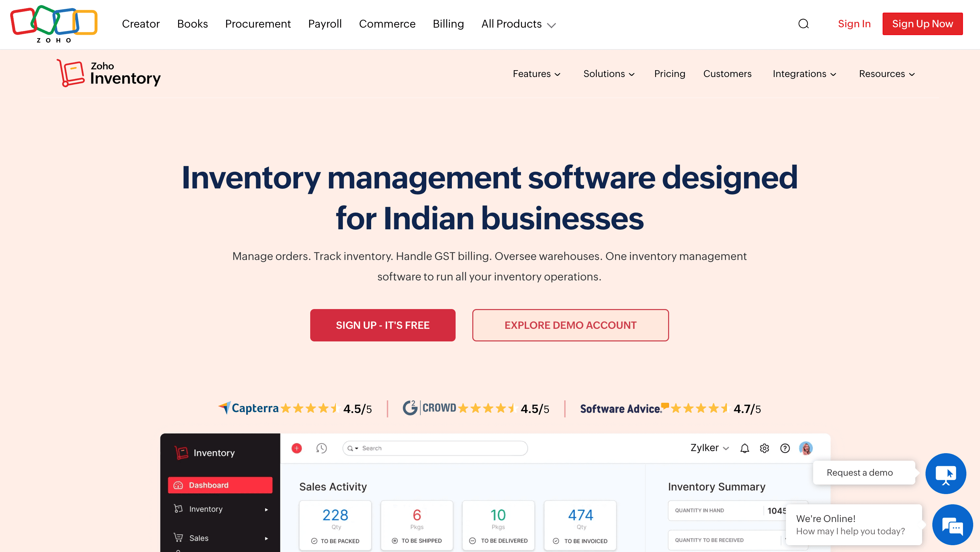Screen dimensions: 980x552
Task: Click the request a demo presentation icon
Action: pos(947,473)
